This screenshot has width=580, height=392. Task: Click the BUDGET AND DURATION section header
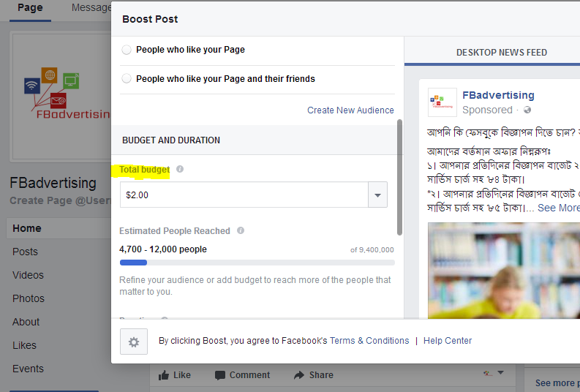tap(171, 140)
